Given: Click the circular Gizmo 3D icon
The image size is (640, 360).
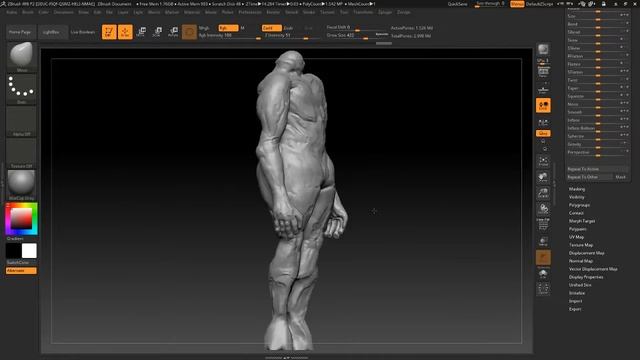Looking at the screenshot, I should (x=189, y=32).
